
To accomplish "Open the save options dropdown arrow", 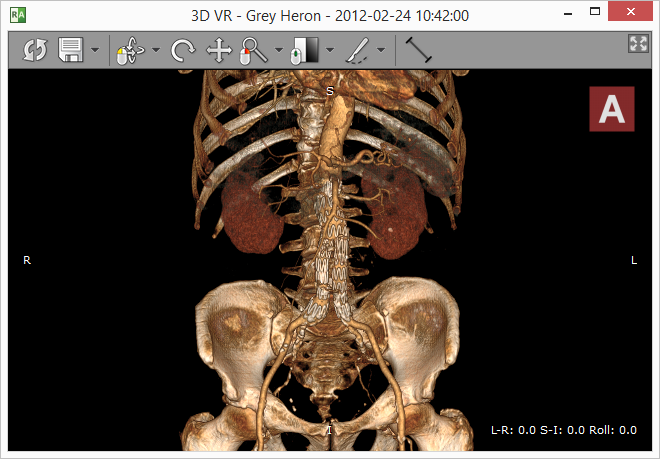I will [x=94, y=51].
